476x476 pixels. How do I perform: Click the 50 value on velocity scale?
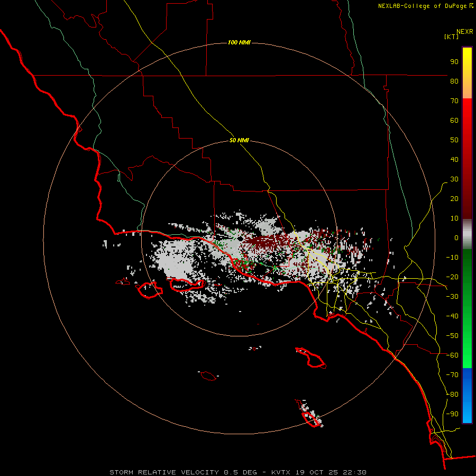[454, 140]
